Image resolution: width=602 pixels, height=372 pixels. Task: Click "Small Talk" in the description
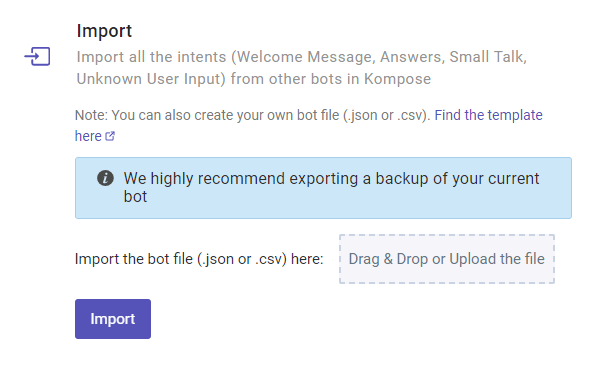pos(486,57)
